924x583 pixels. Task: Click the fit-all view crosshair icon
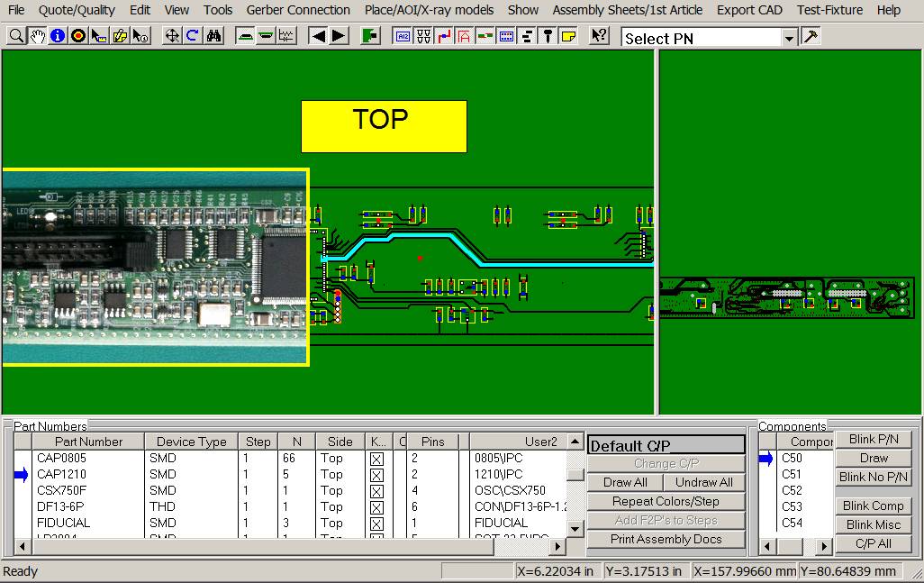(x=171, y=37)
